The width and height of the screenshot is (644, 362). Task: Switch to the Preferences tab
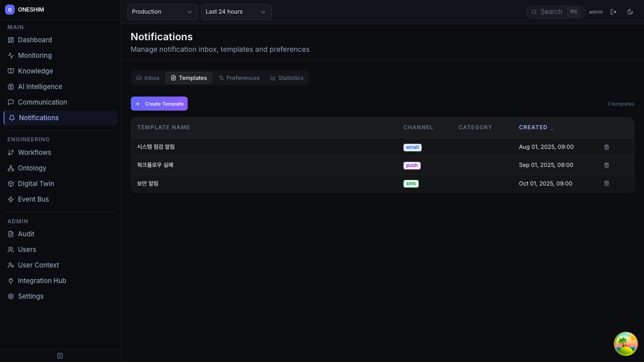(239, 78)
